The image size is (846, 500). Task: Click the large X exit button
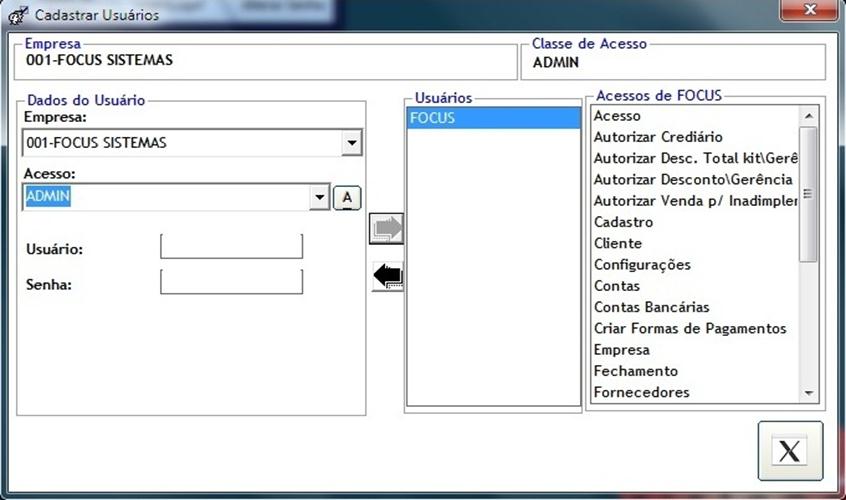click(790, 451)
